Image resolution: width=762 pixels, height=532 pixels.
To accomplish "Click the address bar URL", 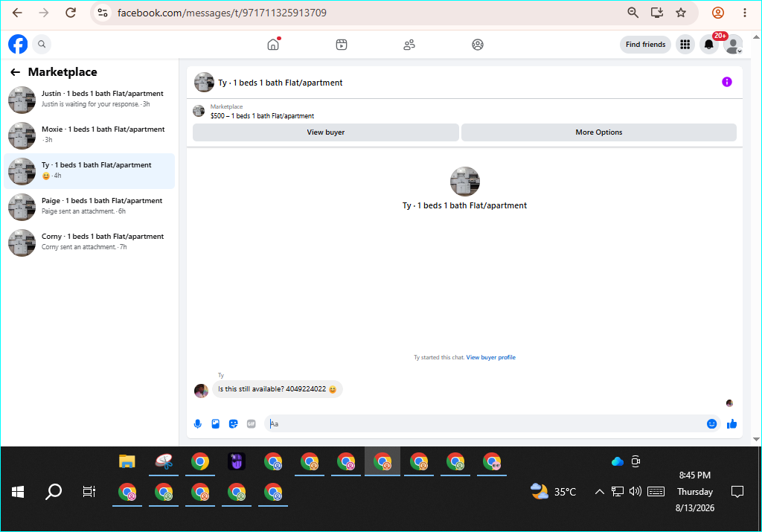I will pos(222,13).
